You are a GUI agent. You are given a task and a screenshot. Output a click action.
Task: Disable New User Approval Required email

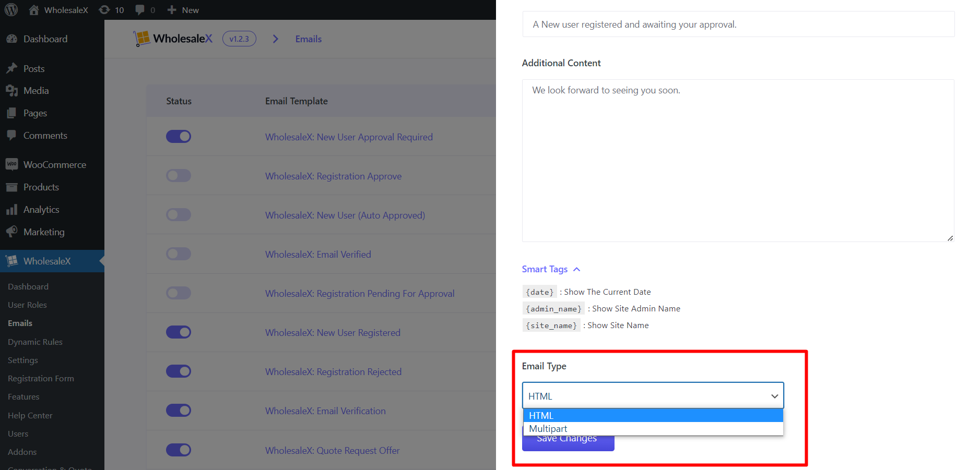[x=179, y=137]
